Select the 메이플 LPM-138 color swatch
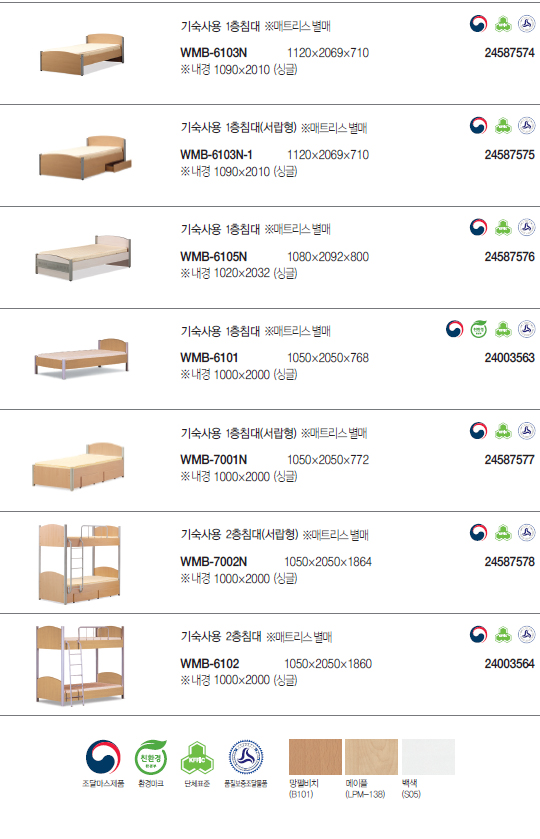The height and width of the screenshot is (839, 540). pos(371,757)
